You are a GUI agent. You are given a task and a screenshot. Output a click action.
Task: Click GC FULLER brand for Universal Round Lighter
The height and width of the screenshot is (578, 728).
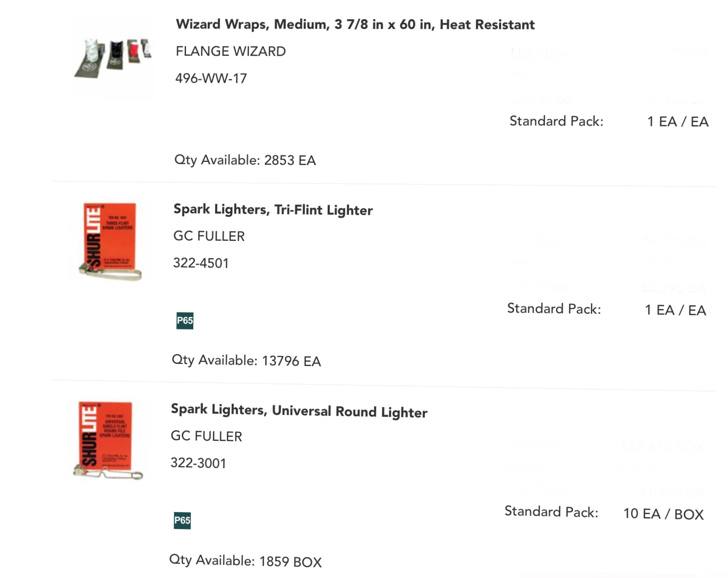click(206, 436)
